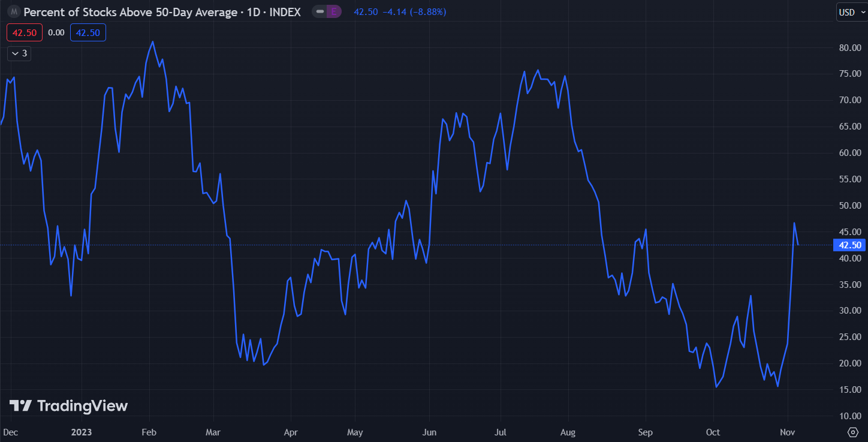Click the 50.00 price scale label
Viewport: 868px width, 442px height.
tap(849, 206)
